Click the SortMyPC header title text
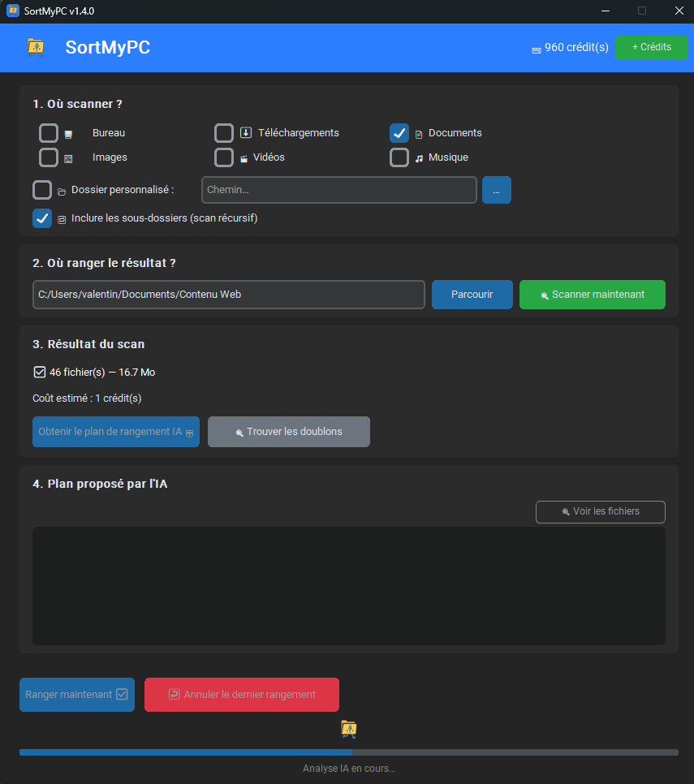This screenshot has height=784, width=694. 108,48
